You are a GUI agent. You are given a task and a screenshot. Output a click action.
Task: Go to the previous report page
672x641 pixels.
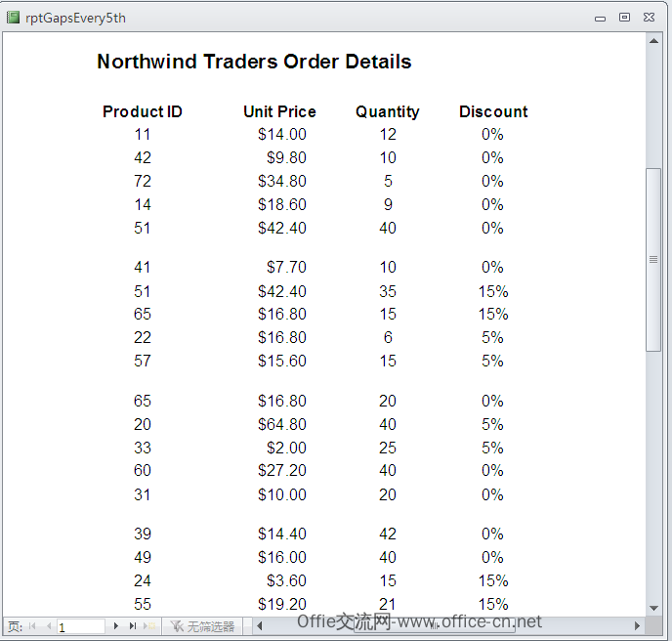(x=49, y=626)
